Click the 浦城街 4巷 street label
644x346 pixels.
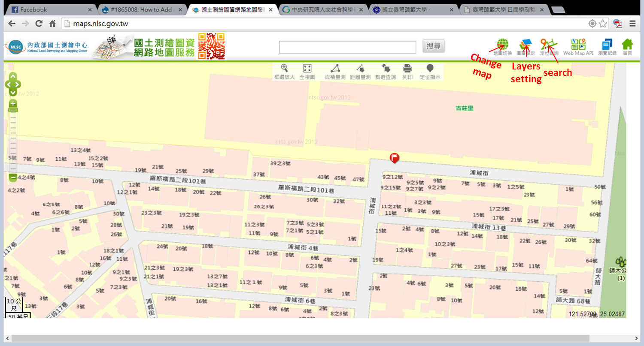pyautogui.click(x=303, y=248)
